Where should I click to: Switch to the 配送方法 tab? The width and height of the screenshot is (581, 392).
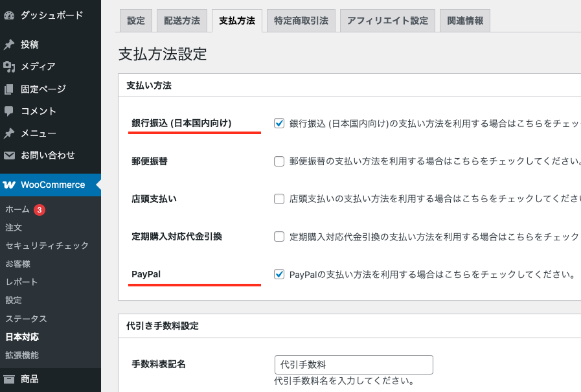[181, 21]
